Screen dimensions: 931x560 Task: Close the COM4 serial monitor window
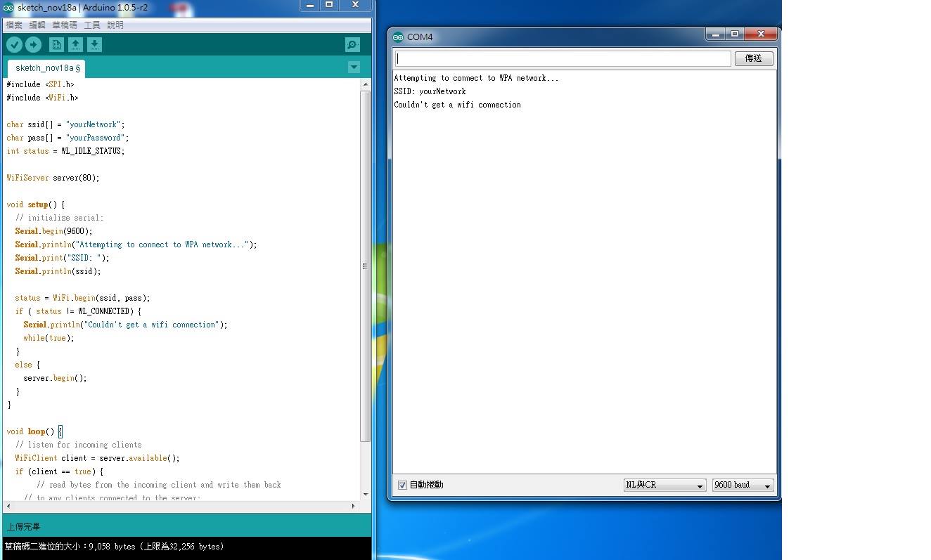[x=761, y=34]
